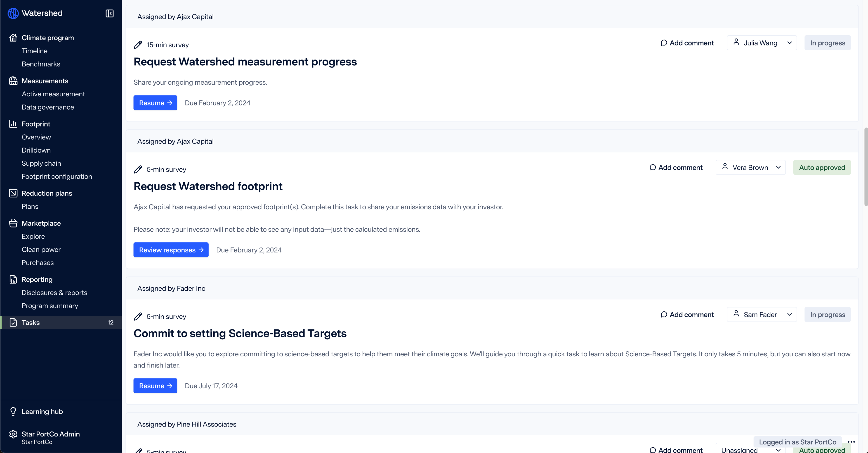The width and height of the screenshot is (868, 453).
Task: Click the Footprint bar chart icon
Action: [x=13, y=124]
